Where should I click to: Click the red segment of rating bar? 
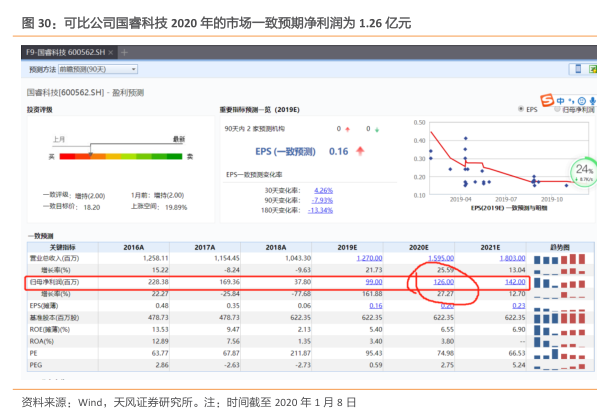point(67,157)
